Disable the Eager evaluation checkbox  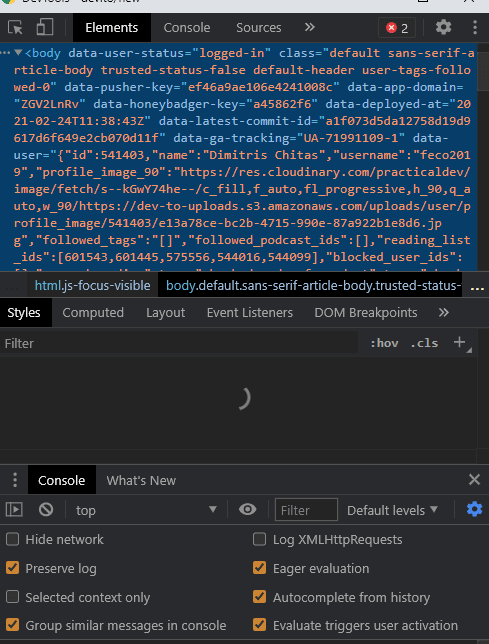pos(259,568)
